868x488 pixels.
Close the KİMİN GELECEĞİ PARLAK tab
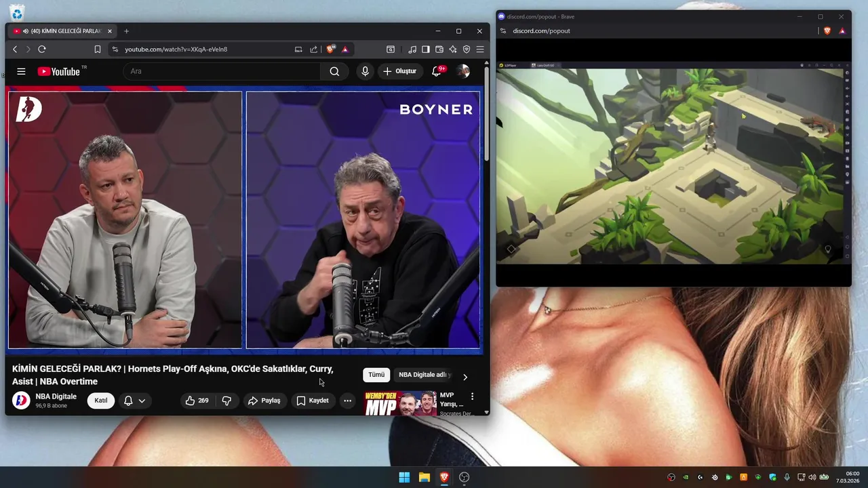click(110, 31)
